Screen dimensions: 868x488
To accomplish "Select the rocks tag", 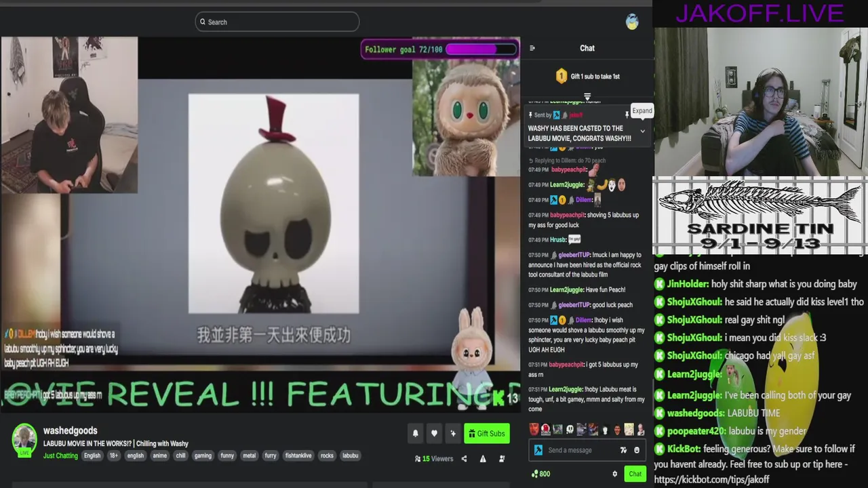I will (327, 455).
